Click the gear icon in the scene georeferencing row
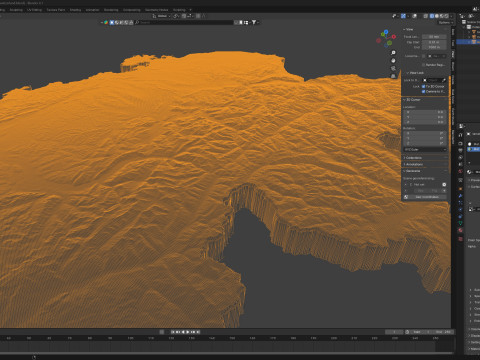This screenshot has height=360, width=480. click(x=444, y=184)
